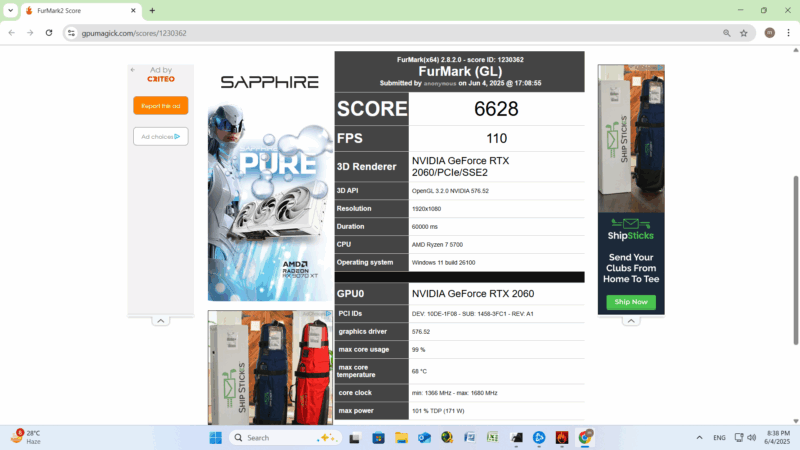The image size is (800, 450).
Task: Open Chrome three-dot menu
Action: 788,33
